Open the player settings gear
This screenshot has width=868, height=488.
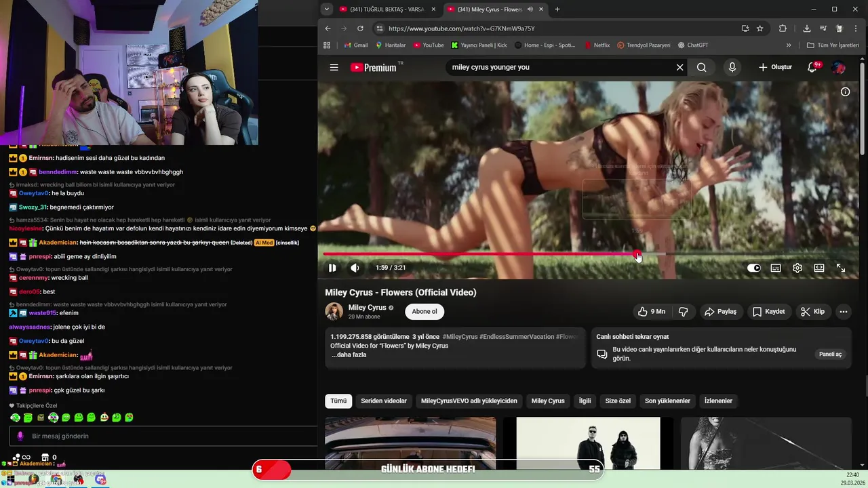(797, 268)
